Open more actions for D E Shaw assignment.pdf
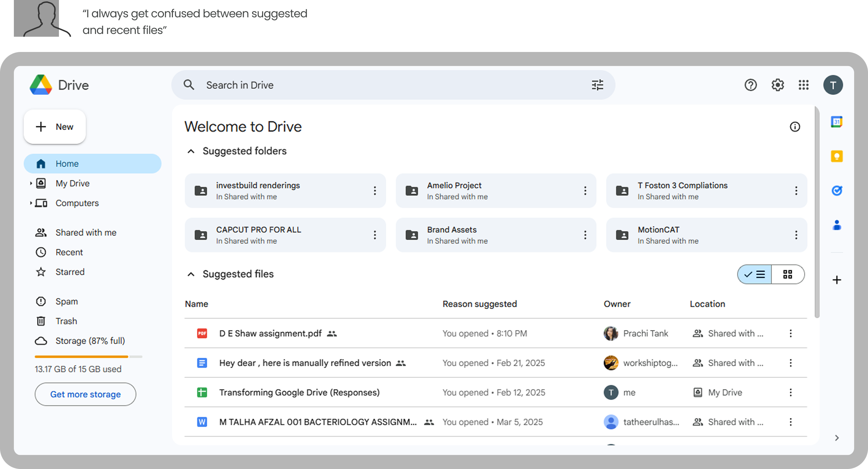Image resolution: width=868 pixels, height=469 pixels. (x=791, y=333)
